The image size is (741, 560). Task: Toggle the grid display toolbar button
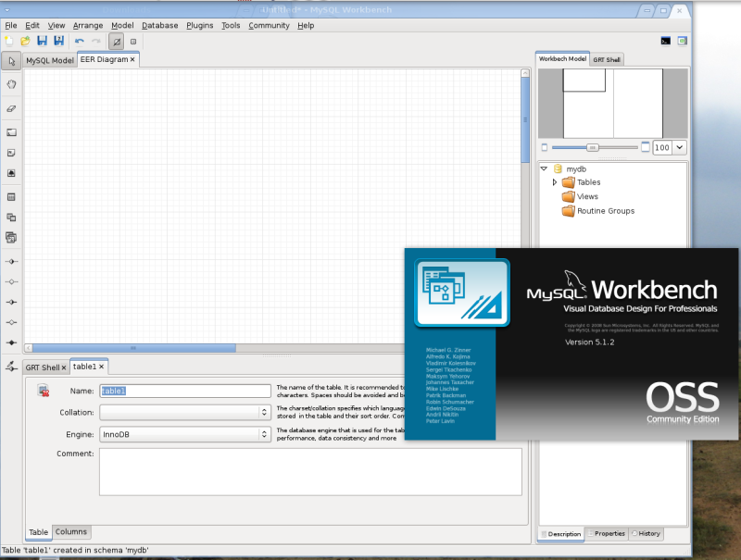pyautogui.click(x=117, y=42)
